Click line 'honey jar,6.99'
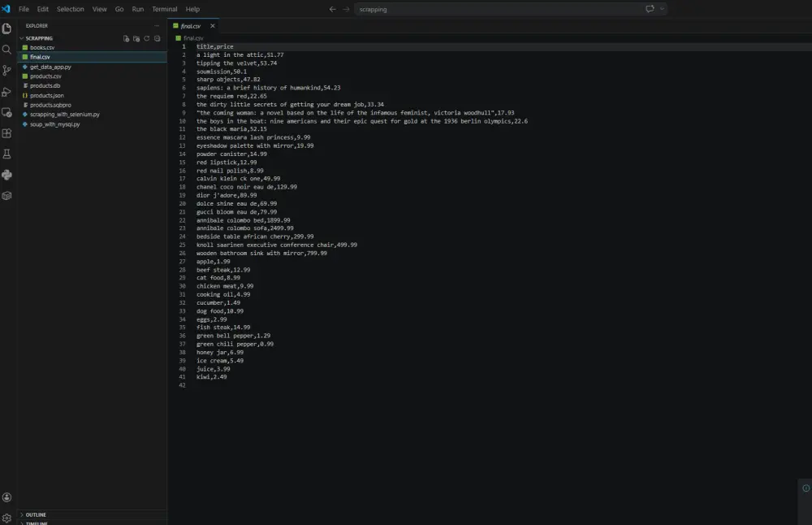 point(219,353)
